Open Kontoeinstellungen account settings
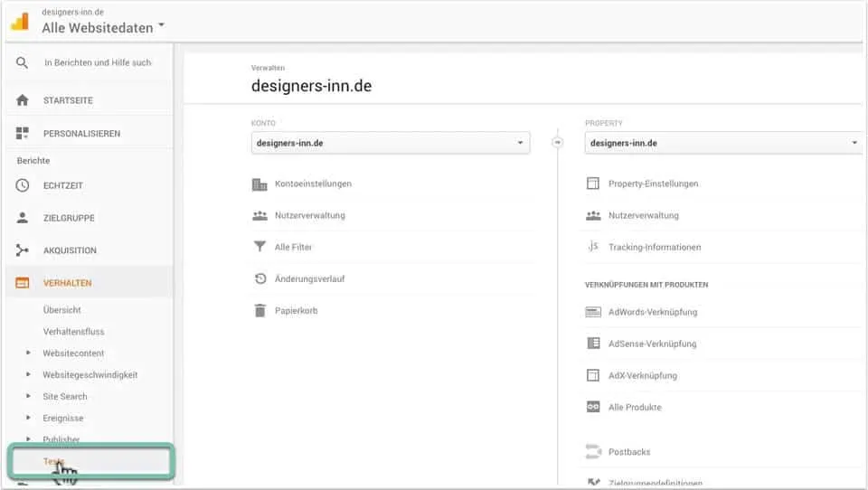 coord(313,184)
